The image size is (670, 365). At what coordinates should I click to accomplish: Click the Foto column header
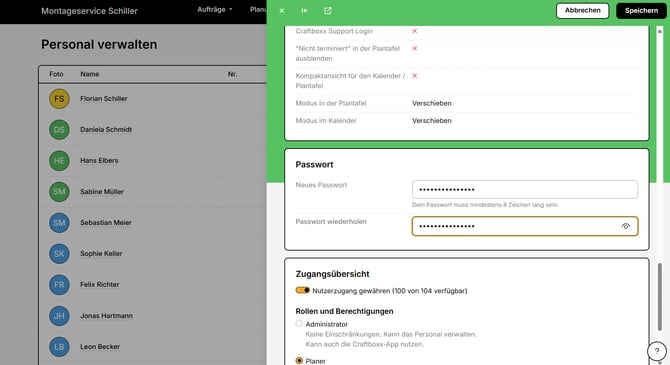click(x=56, y=74)
